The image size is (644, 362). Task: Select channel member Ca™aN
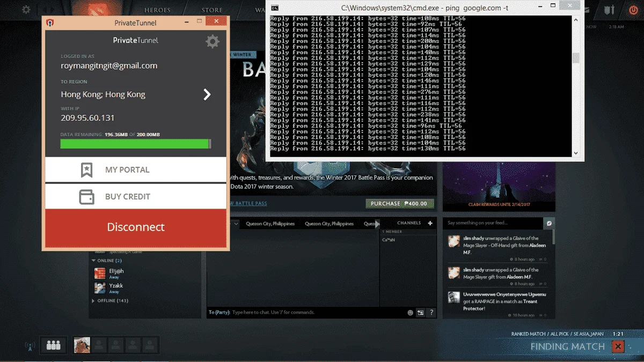point(389,240)
